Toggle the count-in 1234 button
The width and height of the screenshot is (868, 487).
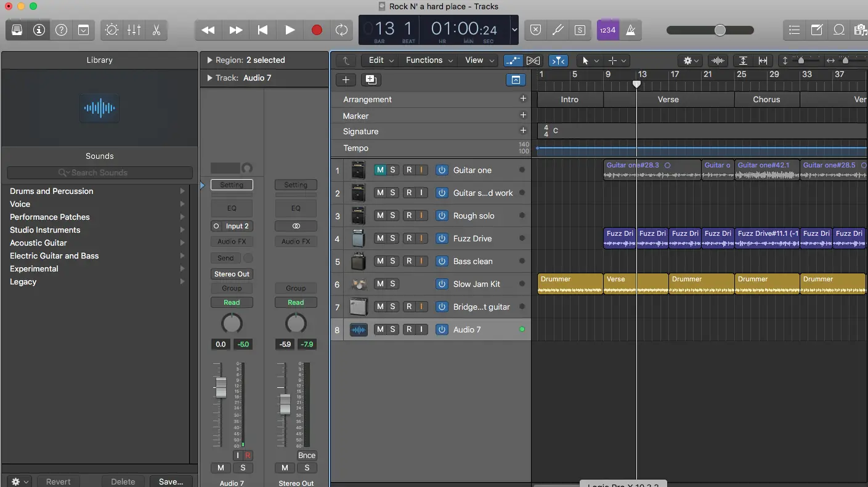(607, 30)
